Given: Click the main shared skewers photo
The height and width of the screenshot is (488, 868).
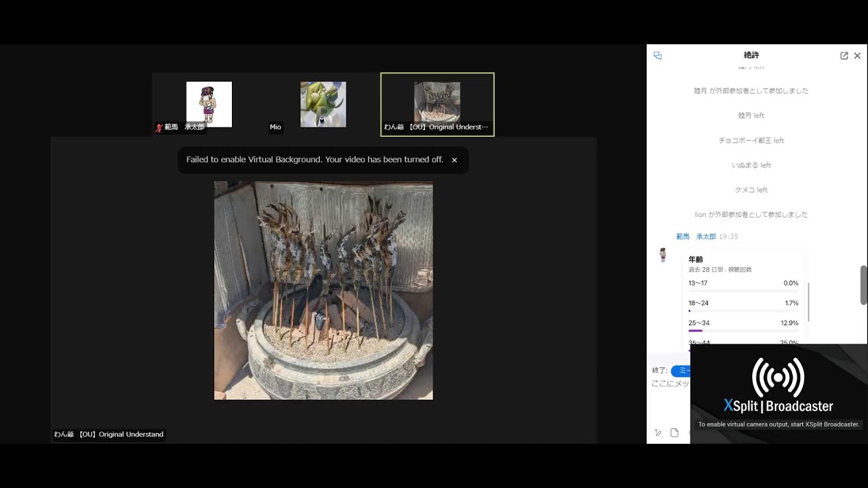Looking at the screenshot, I should click(x=323, y=290).
